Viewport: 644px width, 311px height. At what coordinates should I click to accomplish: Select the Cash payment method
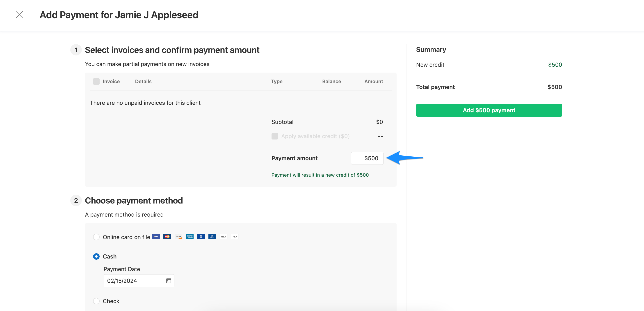point(96,256)
